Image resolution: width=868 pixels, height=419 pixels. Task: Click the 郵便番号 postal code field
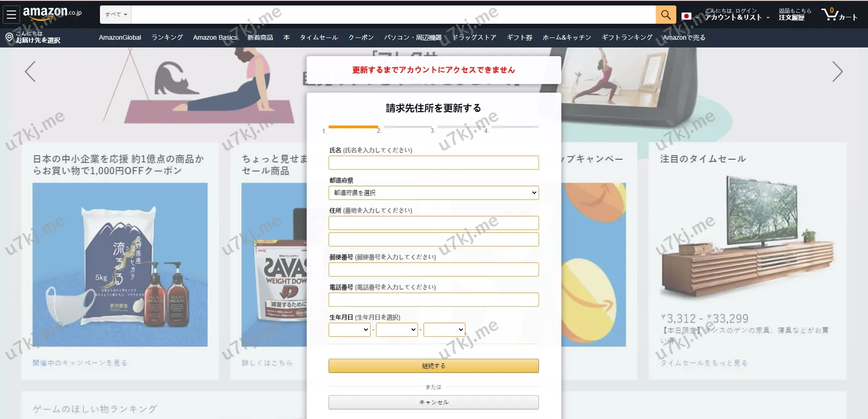click(433, 269)
